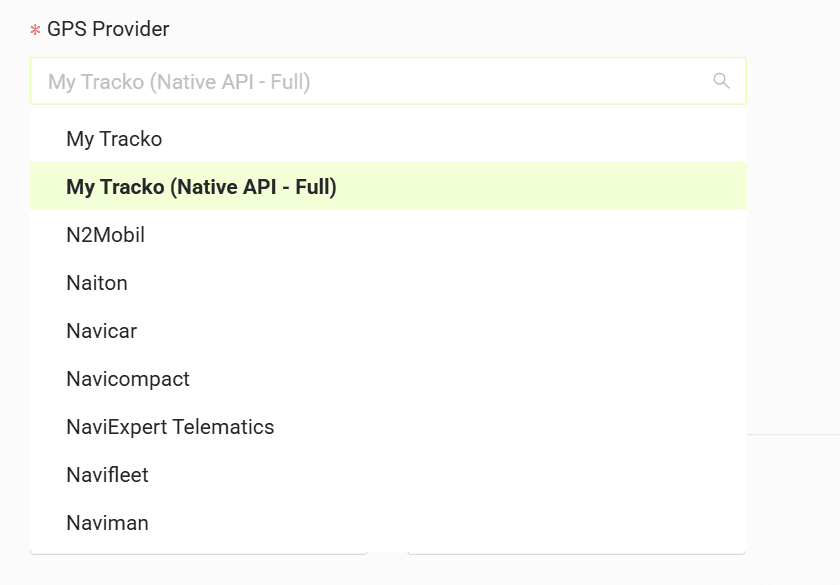Viewport: 840px width, 585px height.
Task: Dismiss dropdown by clicking blank area right of list
Action: pyautogui.click(x=793, y=268)
